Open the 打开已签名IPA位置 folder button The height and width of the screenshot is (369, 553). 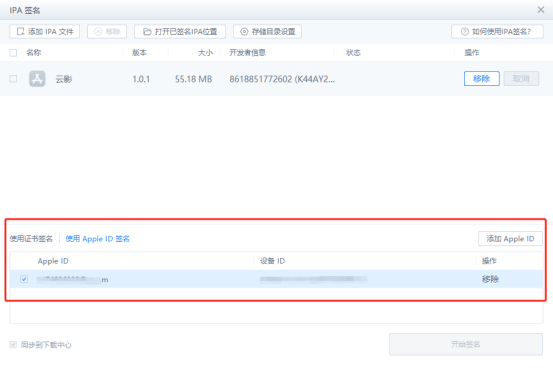tap(180, 32)
